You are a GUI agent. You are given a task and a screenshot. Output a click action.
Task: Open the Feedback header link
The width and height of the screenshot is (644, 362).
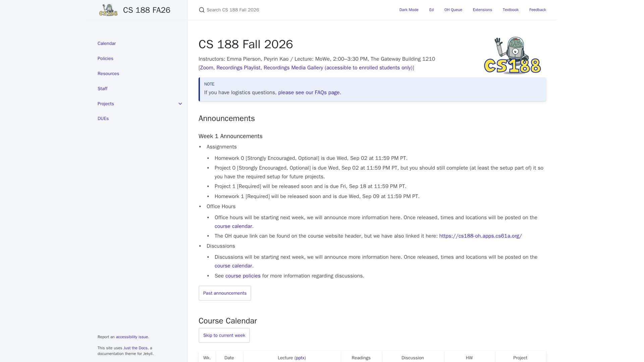[x=537, y=10]
